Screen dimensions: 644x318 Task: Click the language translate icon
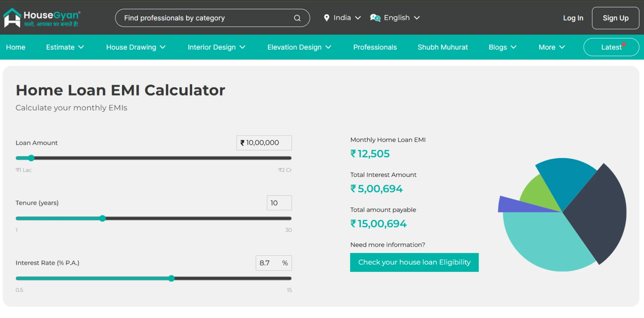[375, 18]
